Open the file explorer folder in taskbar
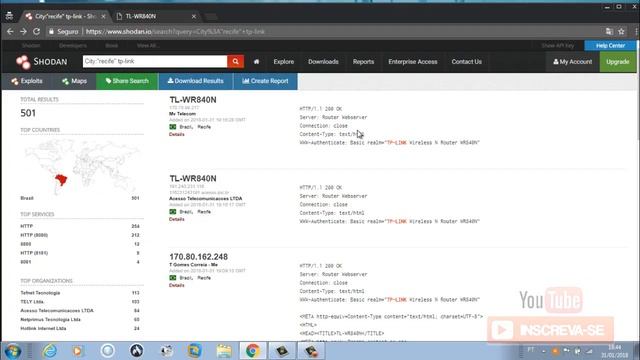 [224, 351]
